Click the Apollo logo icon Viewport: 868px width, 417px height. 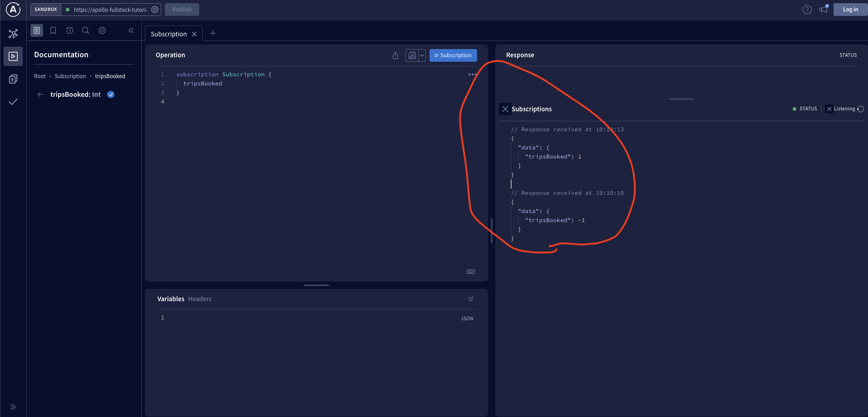(13, 9)
